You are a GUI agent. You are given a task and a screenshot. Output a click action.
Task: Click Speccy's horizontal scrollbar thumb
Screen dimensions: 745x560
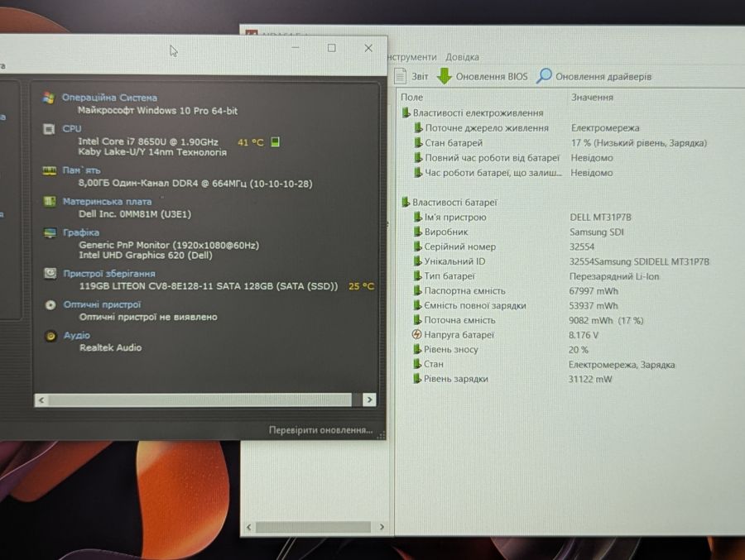[199, 400]
